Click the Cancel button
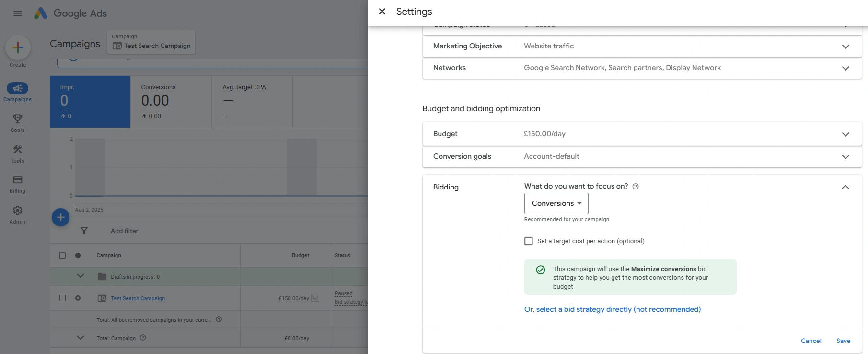Viewport: 868px width, 354px height. 811,341
